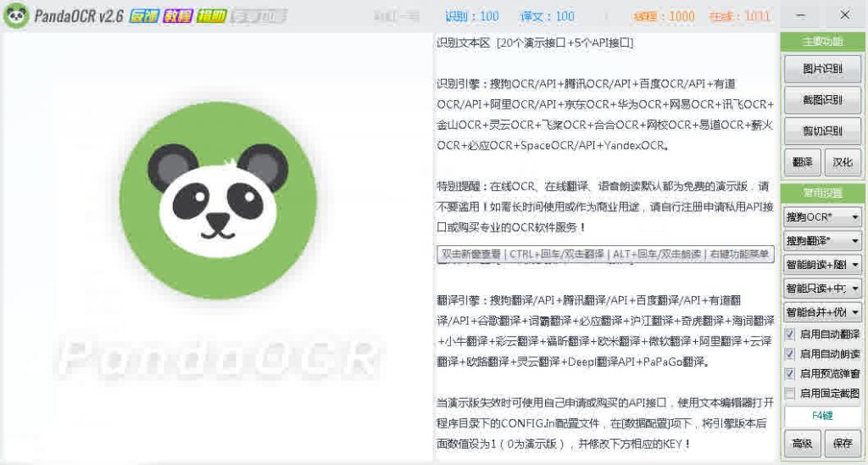Expand the 搜狗OCR engine dropdown
The image size is (868, 465).
coord(822,216)
